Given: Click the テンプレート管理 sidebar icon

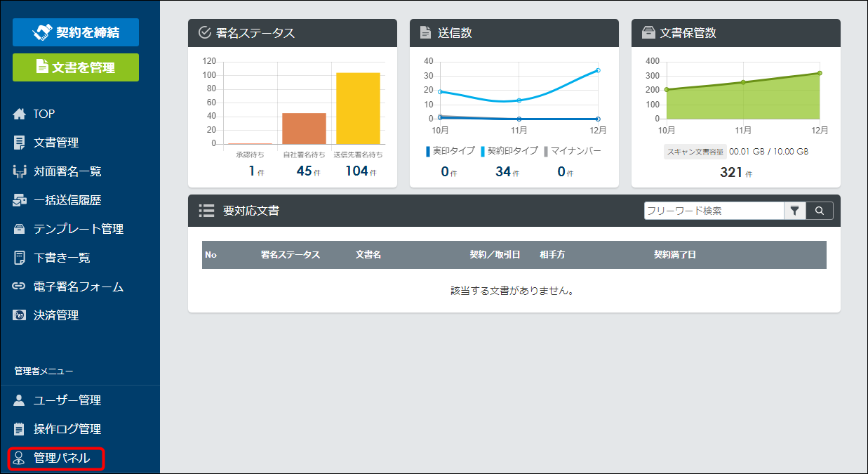Looking at the screenshot, I should pos(19,229).
